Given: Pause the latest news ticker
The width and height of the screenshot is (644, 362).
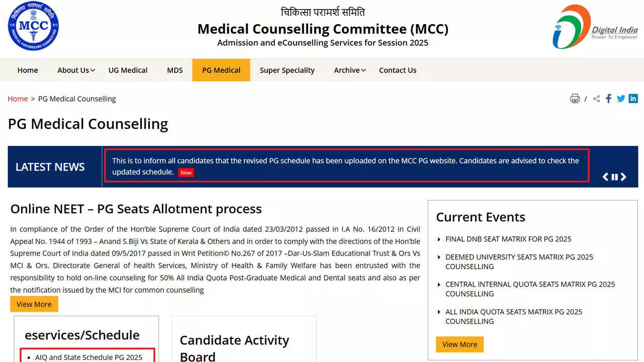Looking at the screenshot, I should pos(614,176).
